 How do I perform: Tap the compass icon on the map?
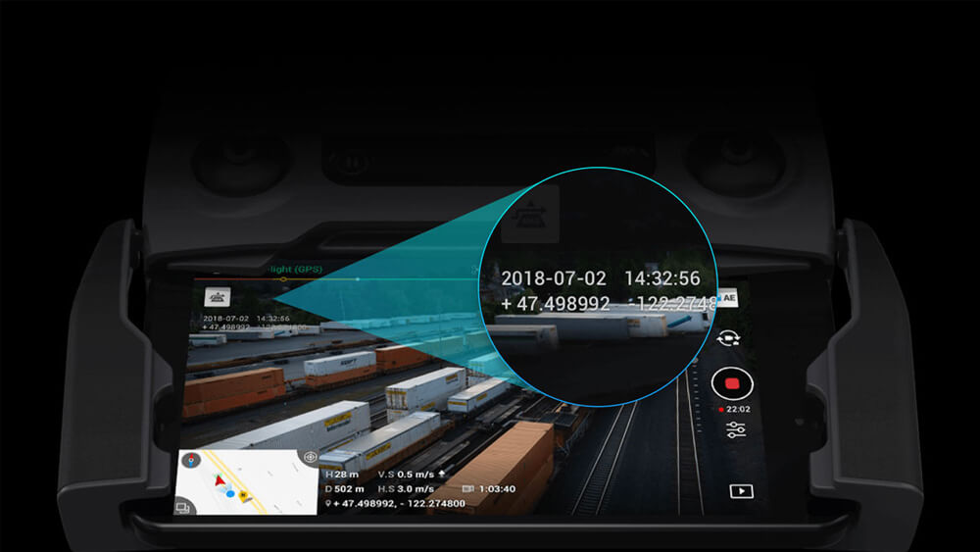pos(191,460)
